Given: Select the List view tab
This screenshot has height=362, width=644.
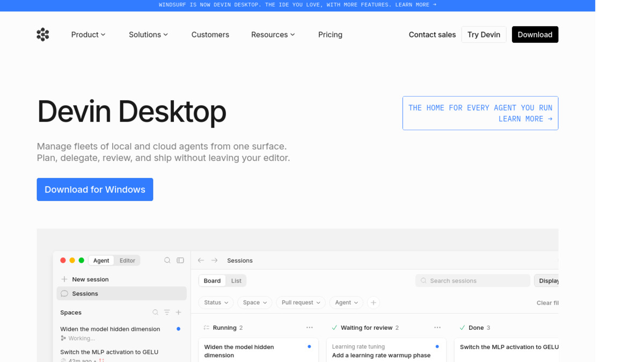Looking at the screenshot, I should click(x=236, y=280).
